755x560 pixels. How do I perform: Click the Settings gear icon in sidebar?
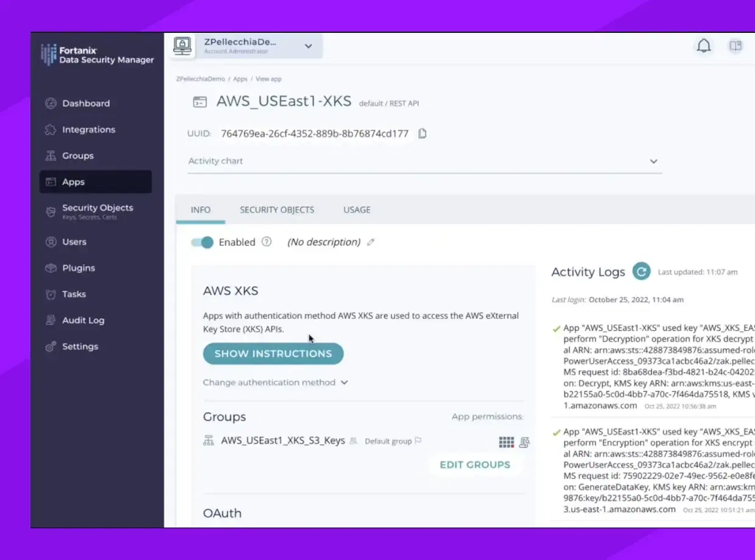(51, 346)
